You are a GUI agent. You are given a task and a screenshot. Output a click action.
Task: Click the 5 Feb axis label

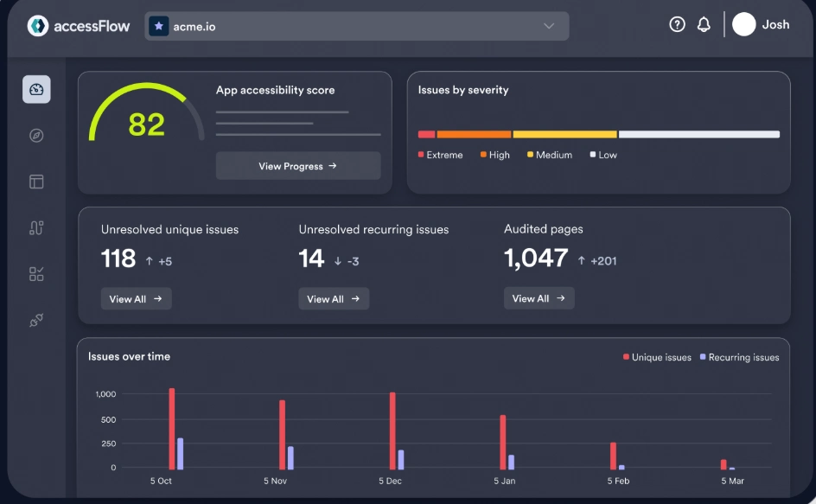pos(618,481)
